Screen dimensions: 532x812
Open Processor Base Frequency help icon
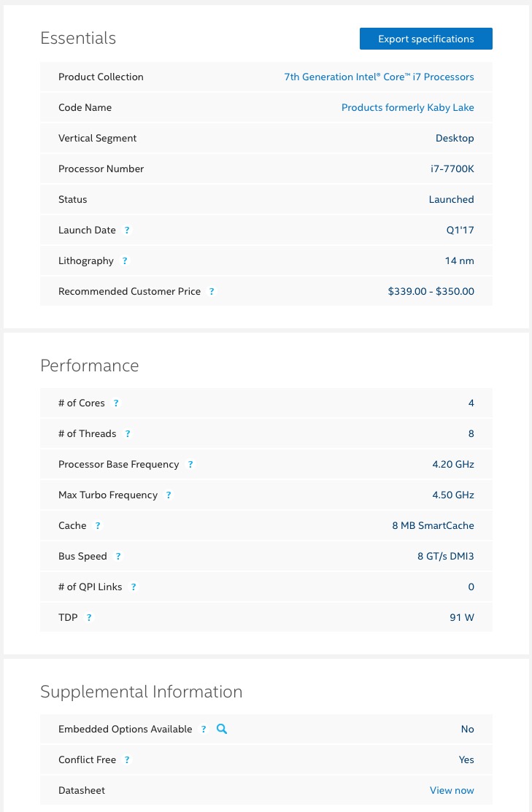(190, 464)
